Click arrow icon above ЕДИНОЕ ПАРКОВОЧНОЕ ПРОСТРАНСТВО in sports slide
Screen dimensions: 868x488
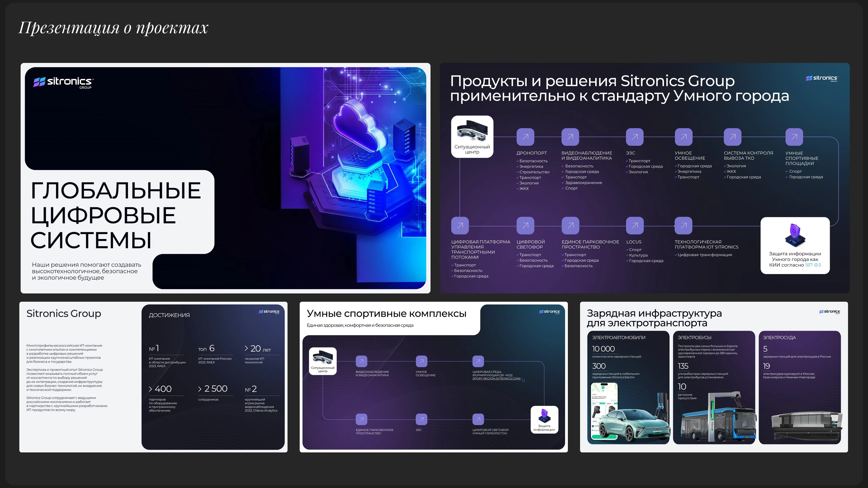coord(362,419)
